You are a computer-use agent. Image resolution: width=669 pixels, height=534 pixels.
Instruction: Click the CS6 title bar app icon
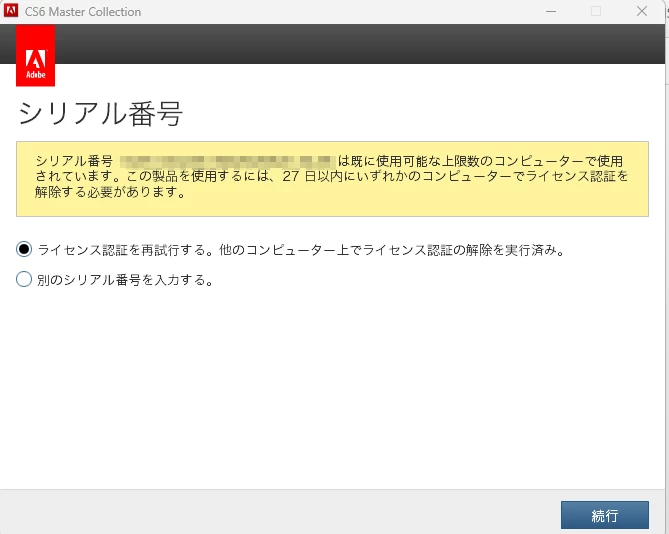(x=11, y=11)
